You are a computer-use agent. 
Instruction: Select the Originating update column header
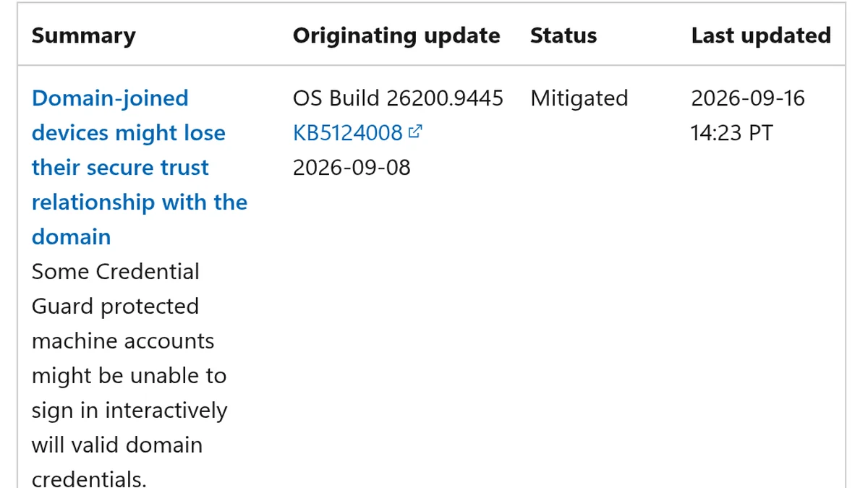396,35
